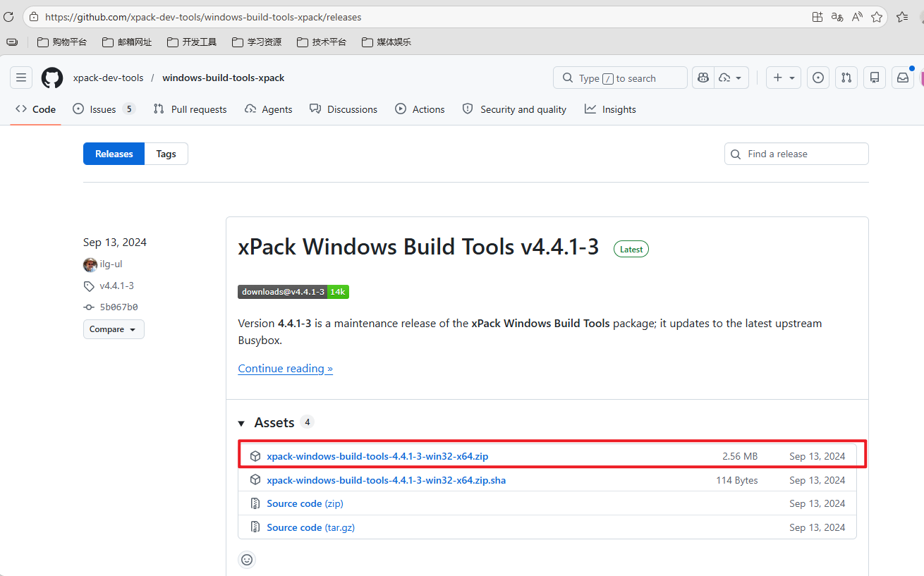Collapse the Assets section triangle
Image resolution: width=924 pixels, height=576 pixels.
pyautogui.click(x=241, y=423)
